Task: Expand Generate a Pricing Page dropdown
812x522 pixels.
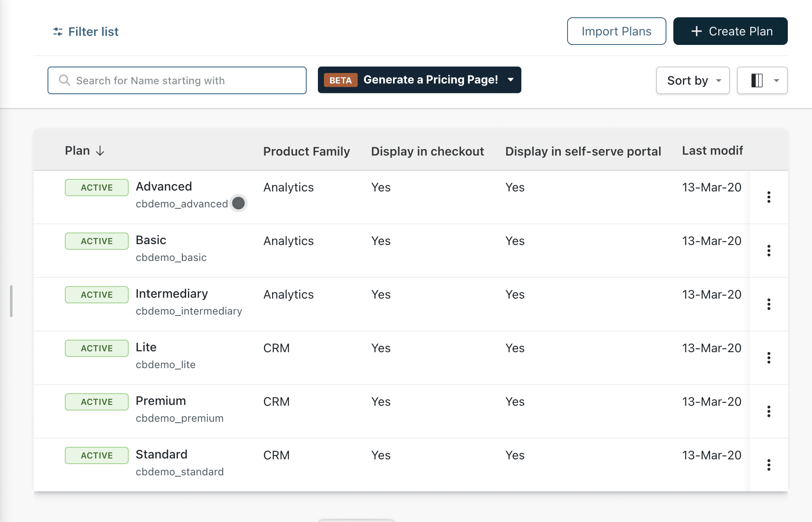Action: (x=511, y=80)
